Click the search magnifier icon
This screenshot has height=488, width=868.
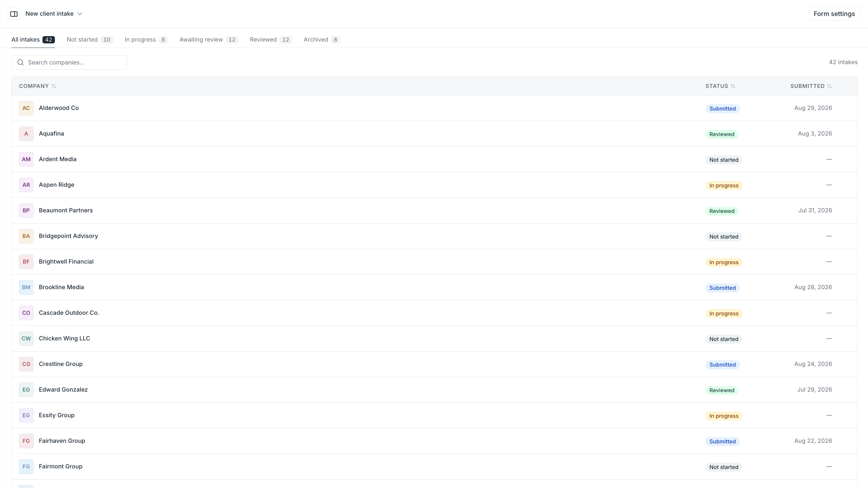tap(20, 62)
